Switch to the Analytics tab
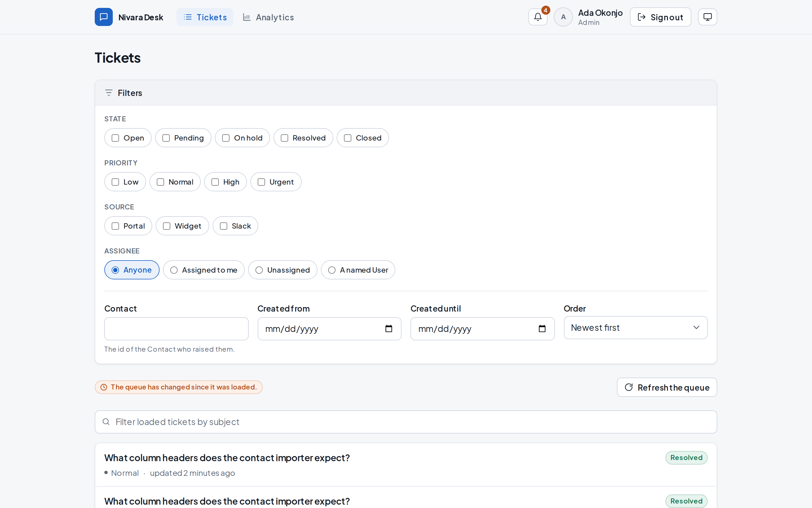Image resolution: width=812 pixels, height=508 pixels. click(x=268, y=17)
